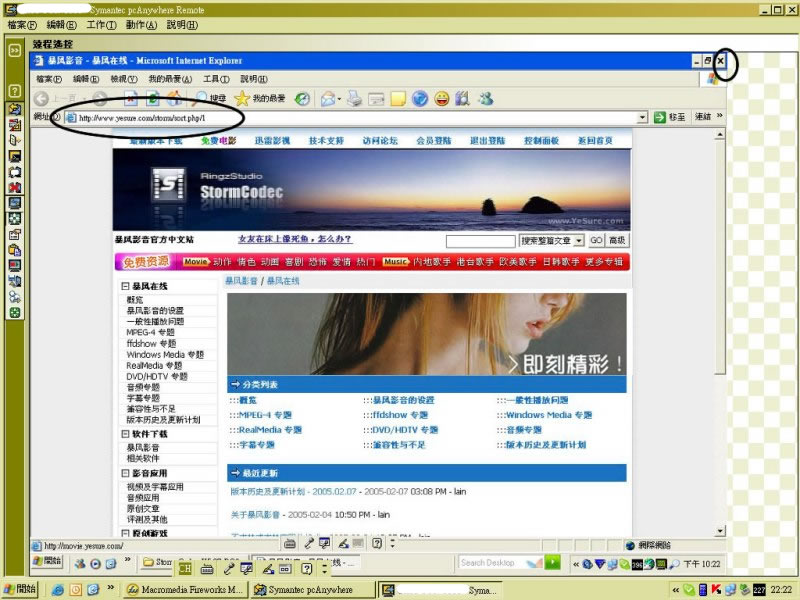Open the 搜尋 search pane in Internet Explorer
The height and width of the screenshot is (600, 800).
pyautogui.click(x=211, y=98)
